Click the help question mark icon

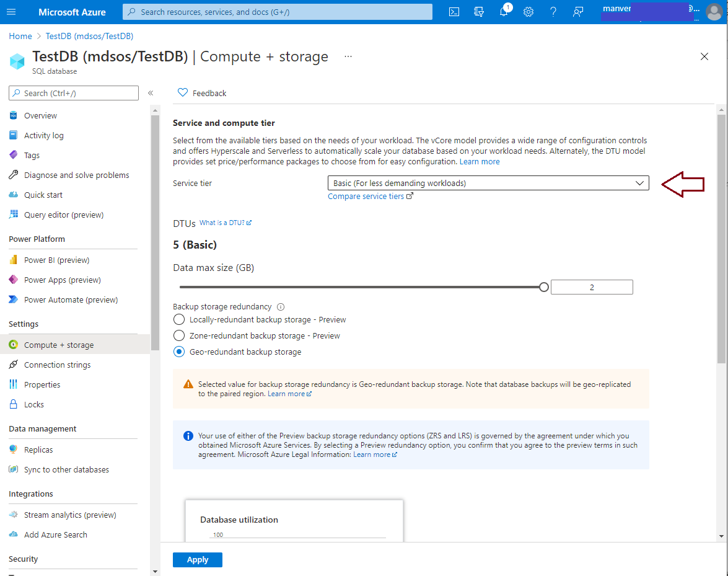click(553, 12)
